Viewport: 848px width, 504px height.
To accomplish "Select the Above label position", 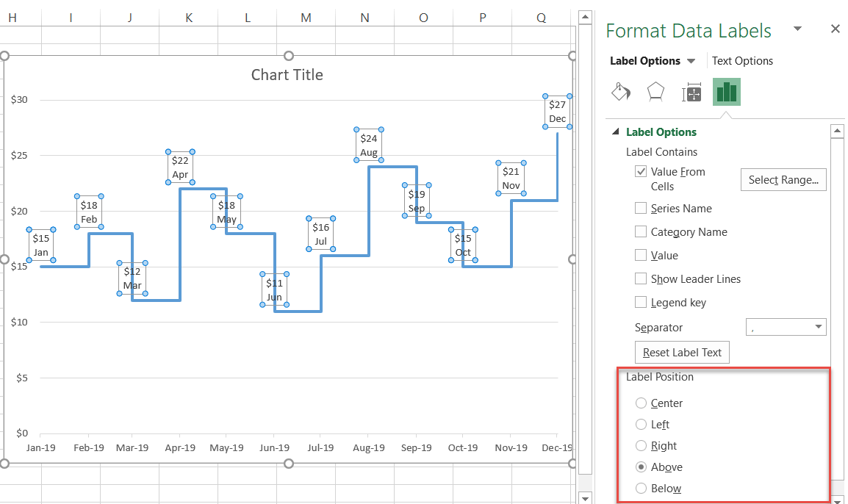I will (x=641, y=467).
